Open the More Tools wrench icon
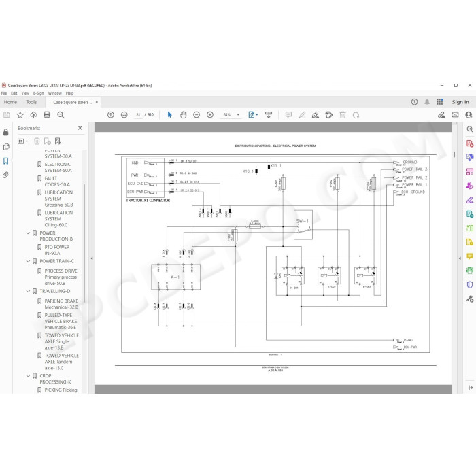 click(x=470, y=299)
